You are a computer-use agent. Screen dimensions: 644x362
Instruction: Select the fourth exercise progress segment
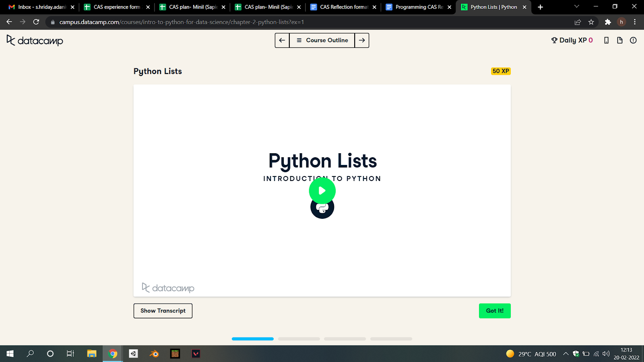point(391,339)
